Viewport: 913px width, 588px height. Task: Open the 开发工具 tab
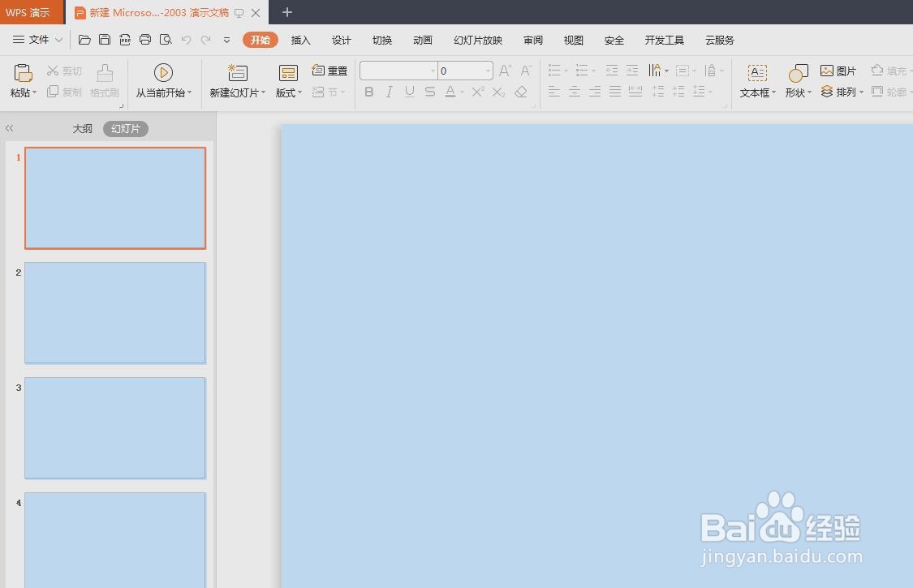click(665, 40)
